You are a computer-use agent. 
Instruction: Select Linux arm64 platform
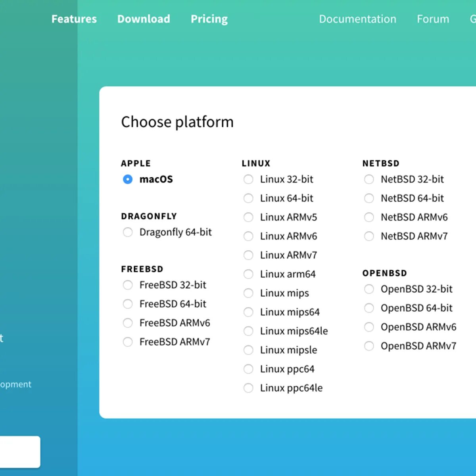coord(248,274)
